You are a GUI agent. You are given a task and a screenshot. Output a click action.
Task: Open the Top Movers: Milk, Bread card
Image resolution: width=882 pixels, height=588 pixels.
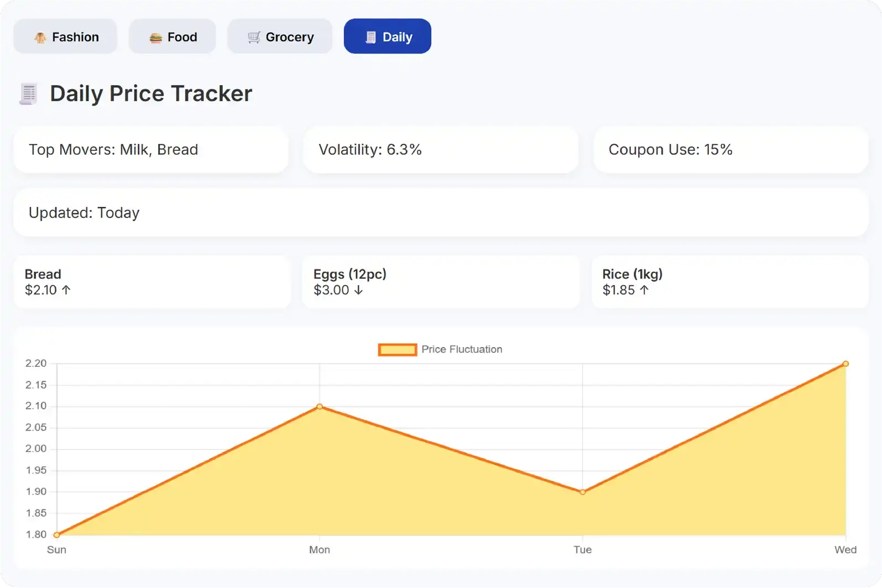(x=151, y=150)
